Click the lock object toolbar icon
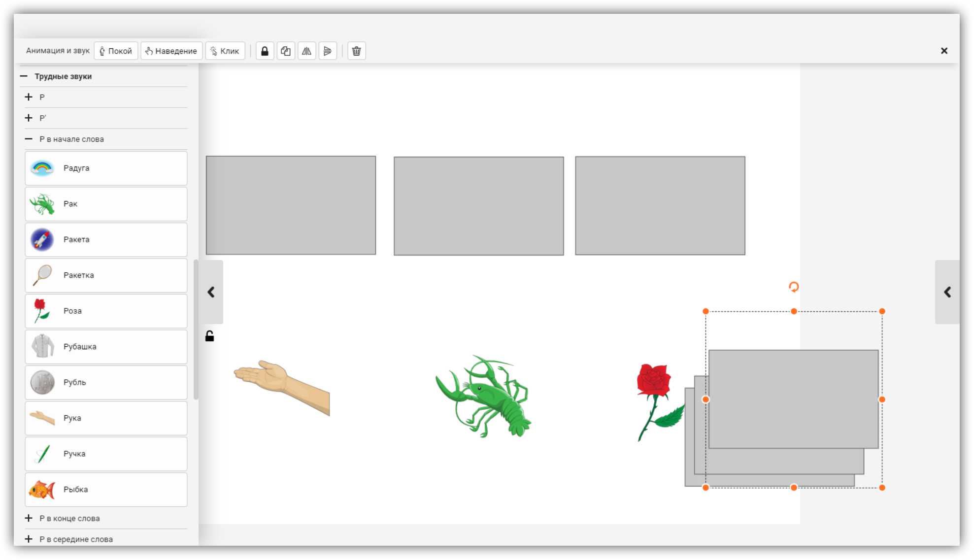The width and height of the screenshot is (974, 560). coord(265,51)
